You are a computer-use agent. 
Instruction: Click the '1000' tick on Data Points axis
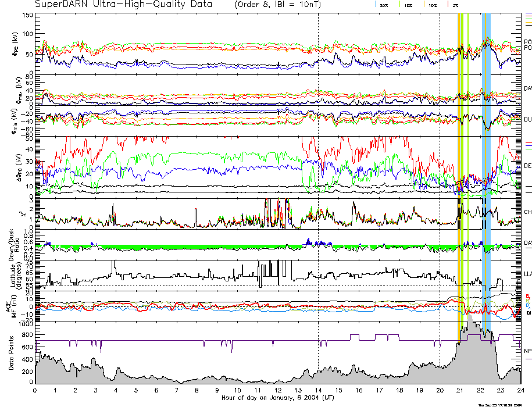[x=26, y=324]
